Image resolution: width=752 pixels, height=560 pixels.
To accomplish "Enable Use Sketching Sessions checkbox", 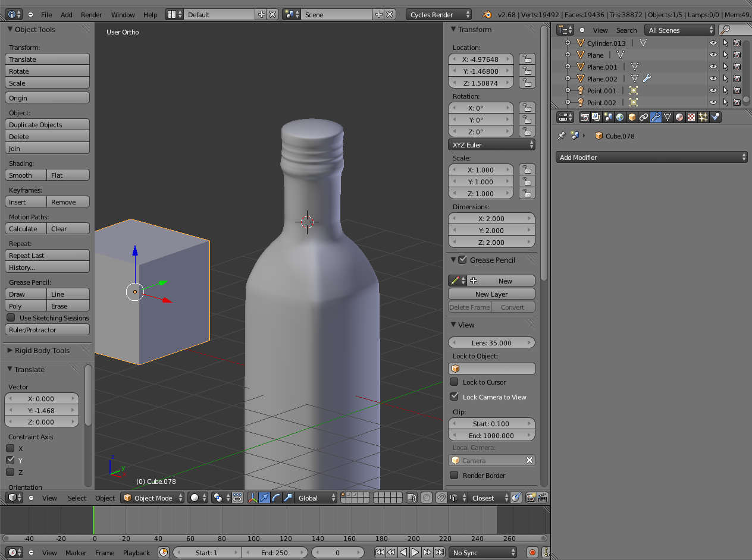I will [x=11, y=318].
